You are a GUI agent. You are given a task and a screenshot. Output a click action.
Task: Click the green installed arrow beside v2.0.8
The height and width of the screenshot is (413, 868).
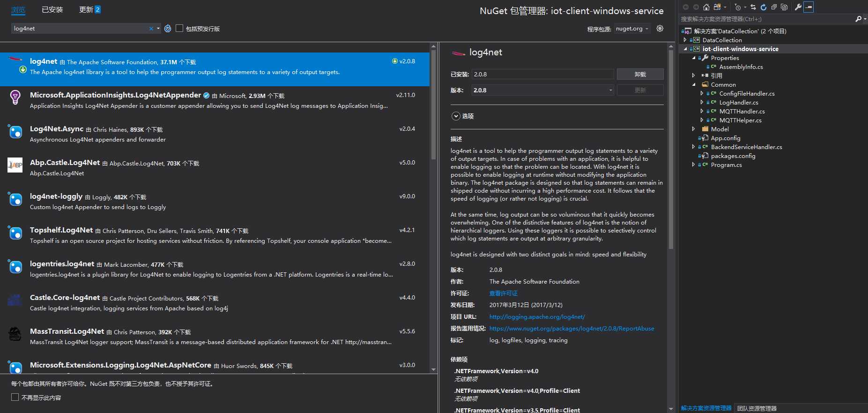click(x=395, y=61)
